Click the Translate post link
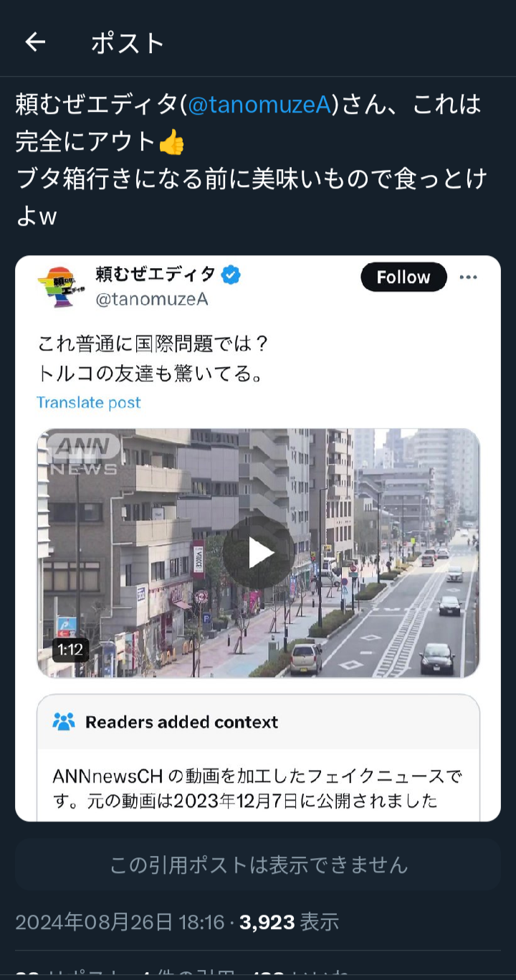Image resolution: width=516 pixels, height=980 pixels. click(x=89, y=402)
